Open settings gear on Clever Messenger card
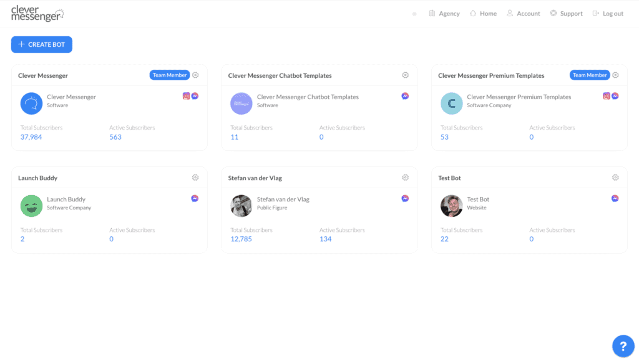639x364 pixels. click(x=195, y=75)
